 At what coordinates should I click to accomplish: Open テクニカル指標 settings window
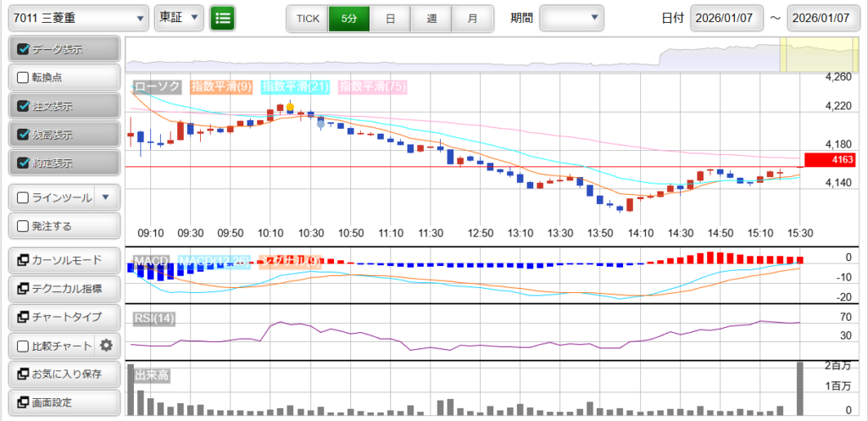pos(63,289)
